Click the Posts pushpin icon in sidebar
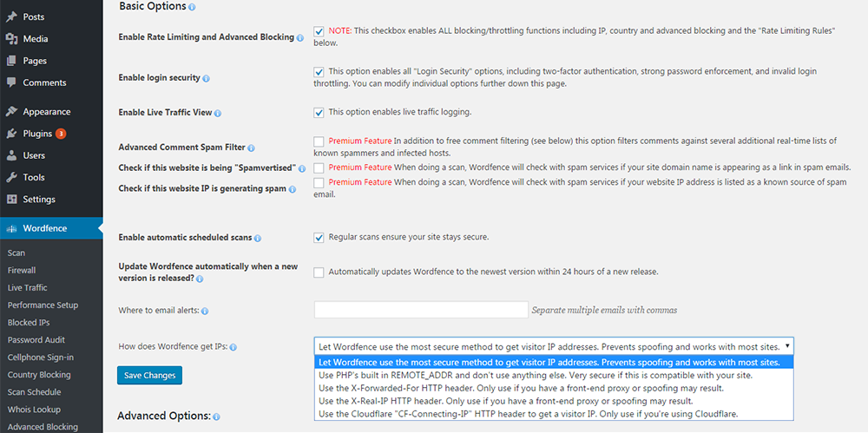This screenshot has width=868, height=433. pos(11,17)
